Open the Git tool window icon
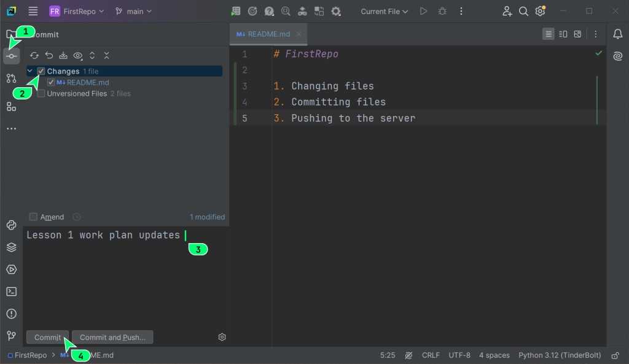629x364 pixels. pos(11,336)
